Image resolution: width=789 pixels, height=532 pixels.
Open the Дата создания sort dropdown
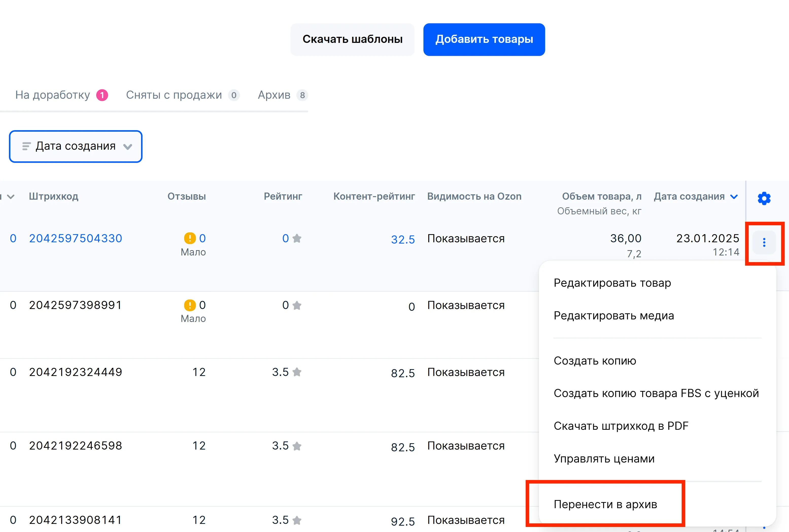pos(76,146)
